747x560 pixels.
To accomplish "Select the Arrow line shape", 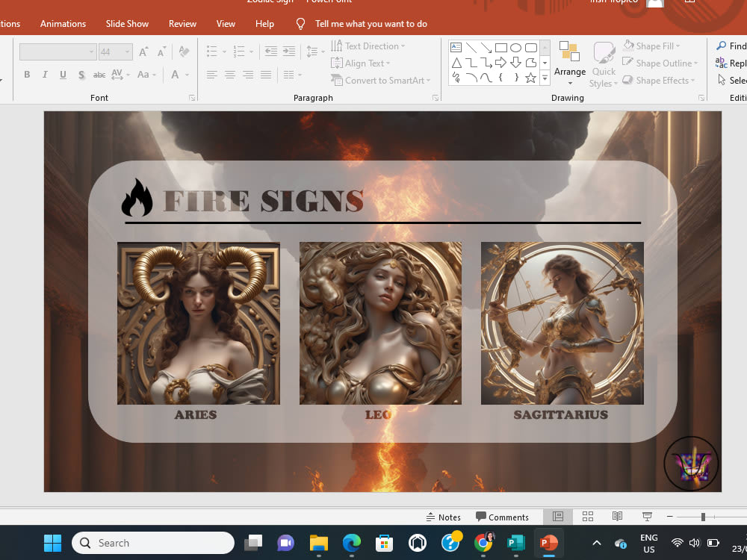I will coord(486,47).
